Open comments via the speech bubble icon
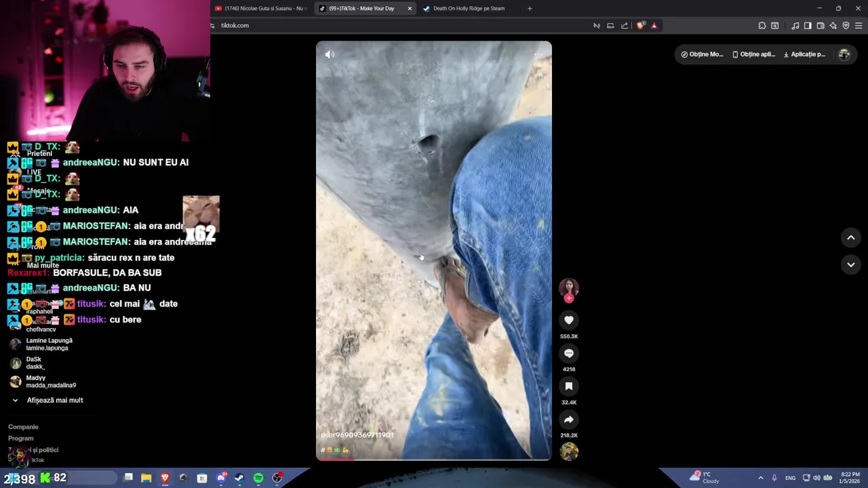The image size is (868, 488). click(569, 353)
